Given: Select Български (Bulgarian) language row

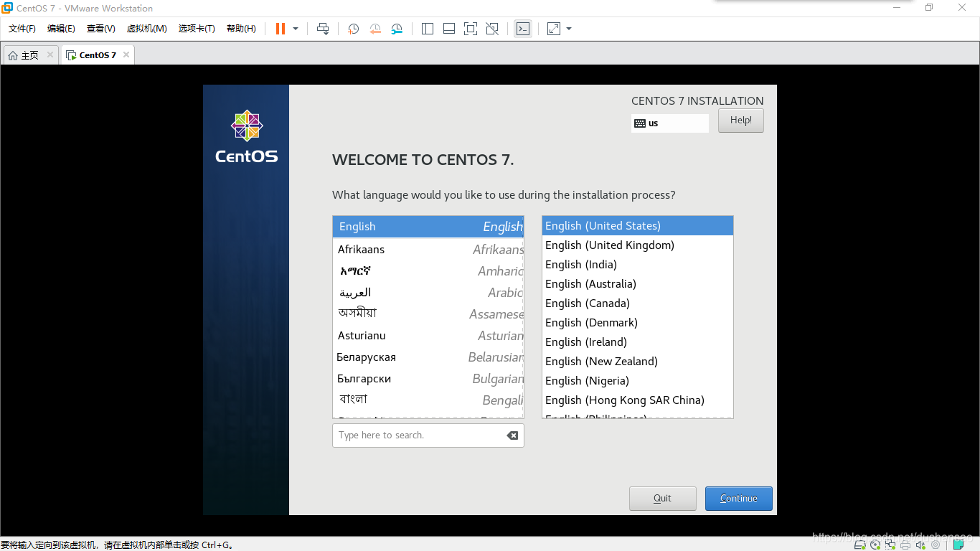Looking at the screenshot, I should pyautogui.click(x=428, y=379).
